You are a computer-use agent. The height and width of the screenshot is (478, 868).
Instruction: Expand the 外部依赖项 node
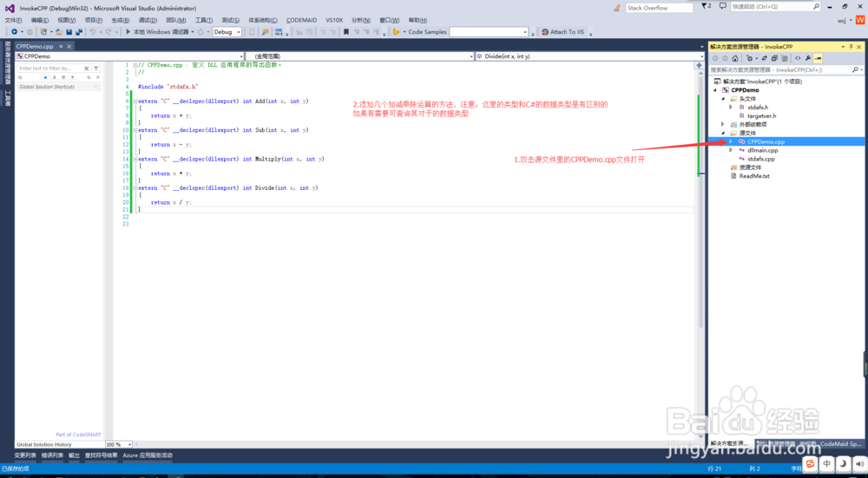point(724,124)
